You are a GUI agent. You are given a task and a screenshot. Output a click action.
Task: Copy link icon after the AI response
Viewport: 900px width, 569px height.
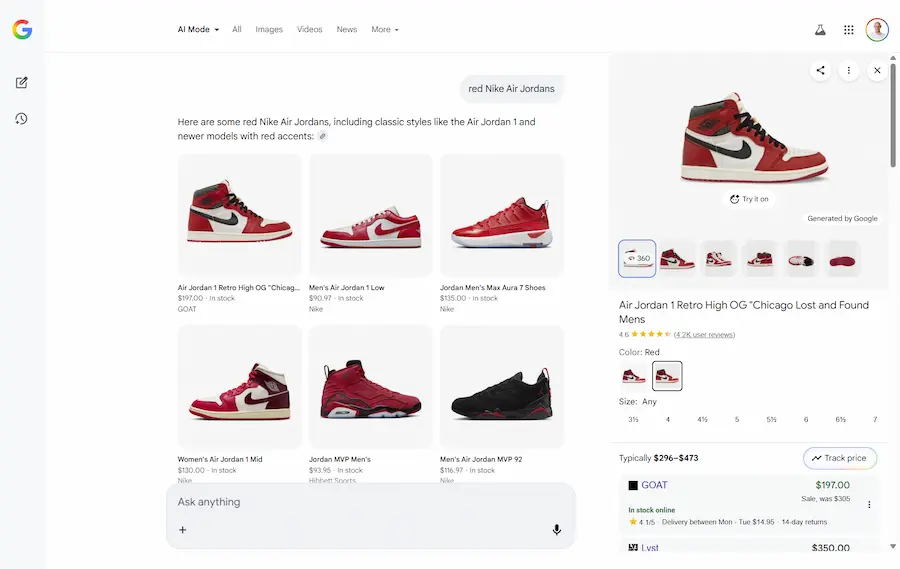(322, 136)
